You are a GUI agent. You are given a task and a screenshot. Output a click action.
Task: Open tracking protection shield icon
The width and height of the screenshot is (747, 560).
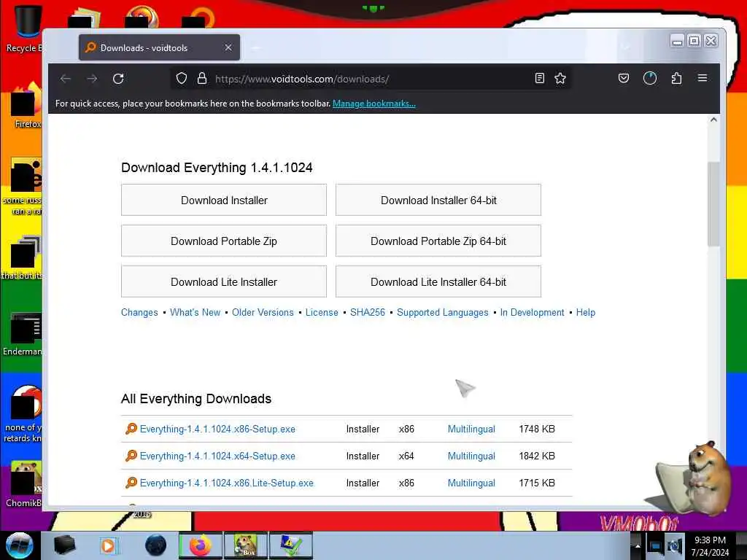click(182, 79)
